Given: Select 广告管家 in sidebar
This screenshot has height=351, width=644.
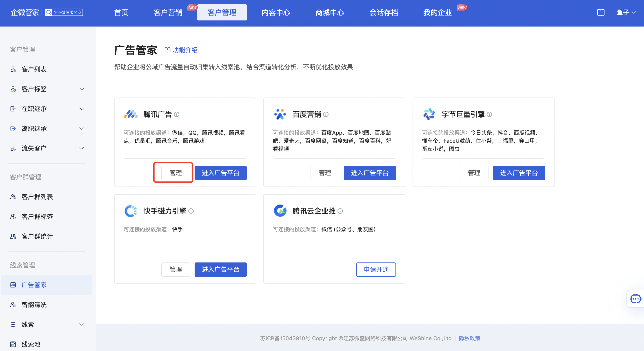Looking at the screenshot, I should [x=47, y=285].
